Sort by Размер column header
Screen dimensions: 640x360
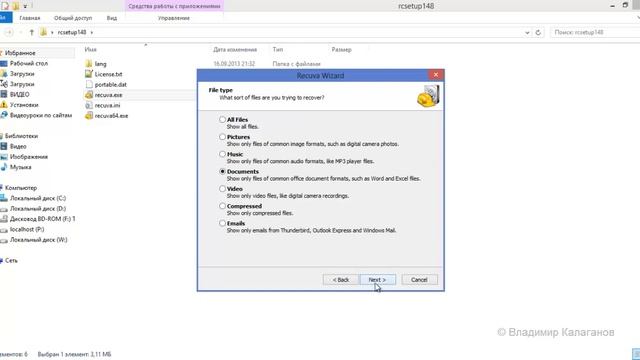(341, 49)
